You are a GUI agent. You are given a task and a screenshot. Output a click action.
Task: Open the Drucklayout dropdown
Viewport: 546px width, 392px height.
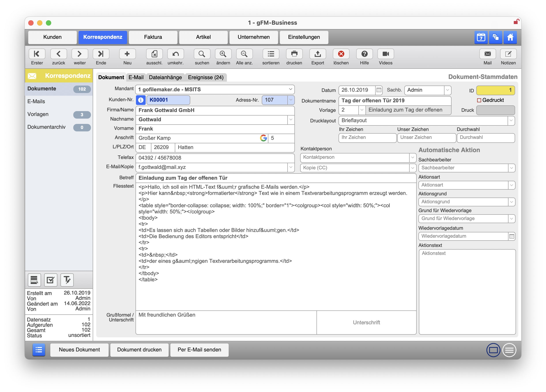pyautogui.click(x=511, y=121)
